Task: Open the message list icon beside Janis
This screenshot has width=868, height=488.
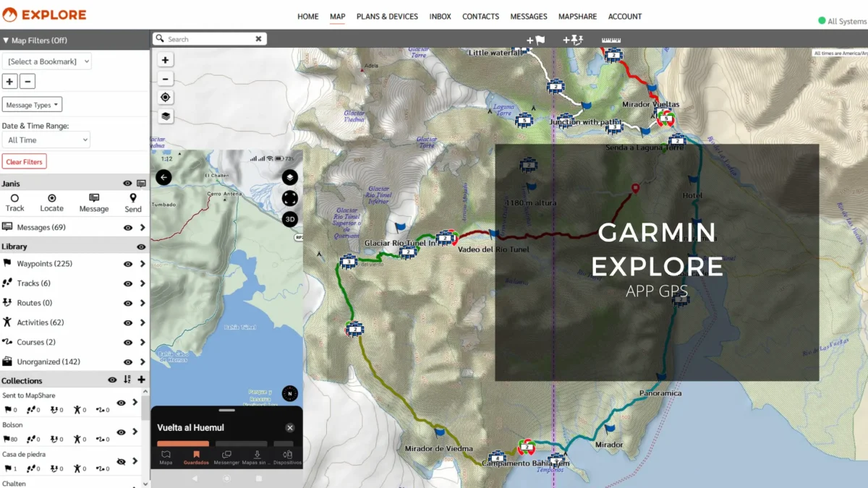Action: pos(141,184)
